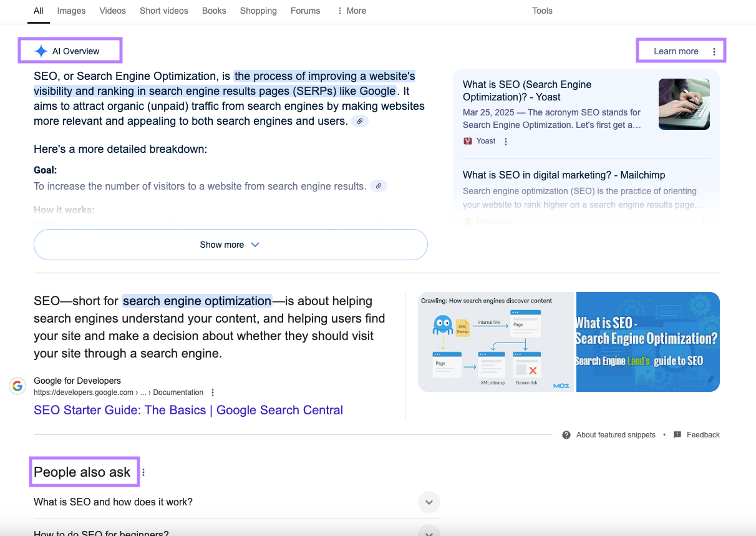
Task: Expand 'How to do SEO for beginners?'
Action: pos(429,533)
